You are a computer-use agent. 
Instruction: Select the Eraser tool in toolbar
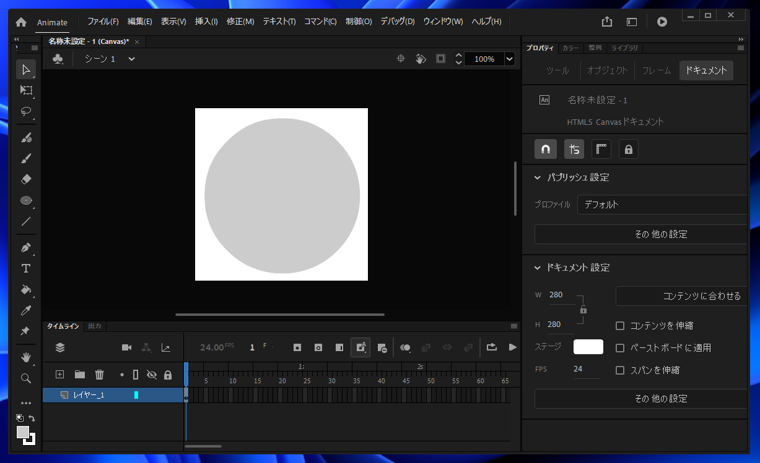coord(26,179)
